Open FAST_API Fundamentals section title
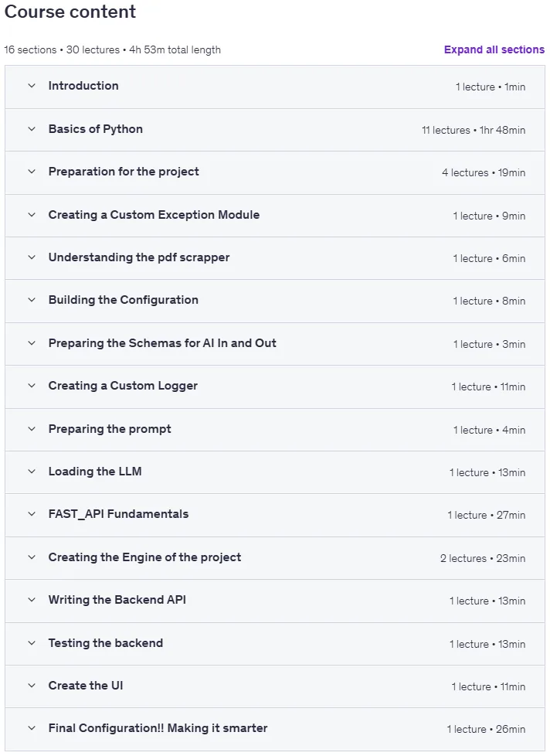Image resolution: width=550 pixels, height=756 pixels. 118,514
